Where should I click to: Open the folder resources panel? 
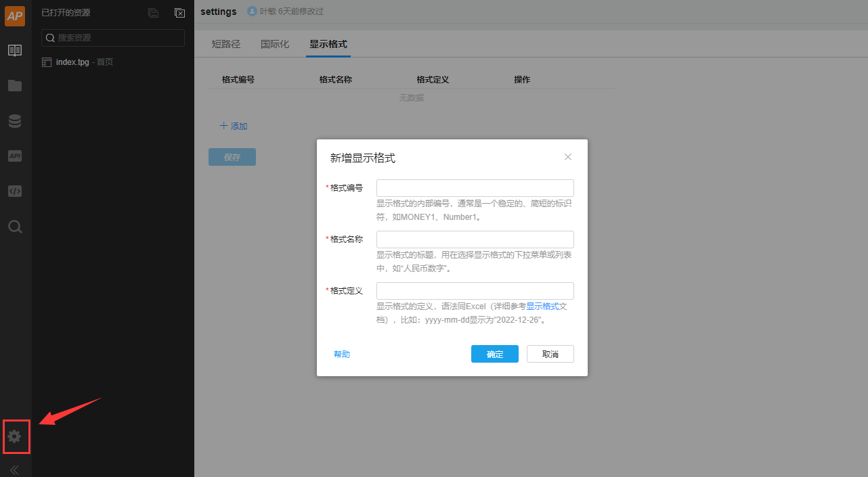pyautogui.click(x=15, y=85)
